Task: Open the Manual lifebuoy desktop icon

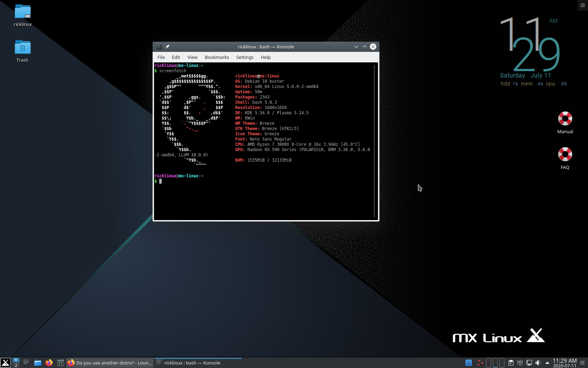Action: pyautogui.click(x=565, y=122)
